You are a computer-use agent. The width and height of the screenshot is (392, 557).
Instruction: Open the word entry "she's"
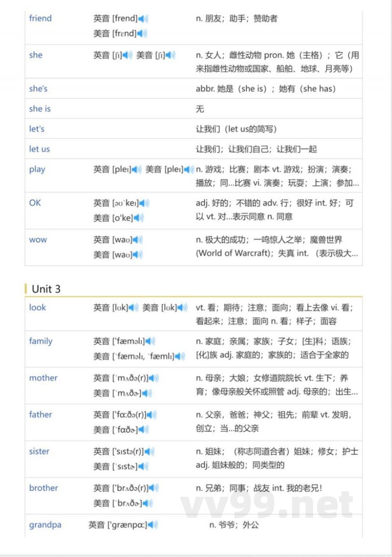coord(38,89)
